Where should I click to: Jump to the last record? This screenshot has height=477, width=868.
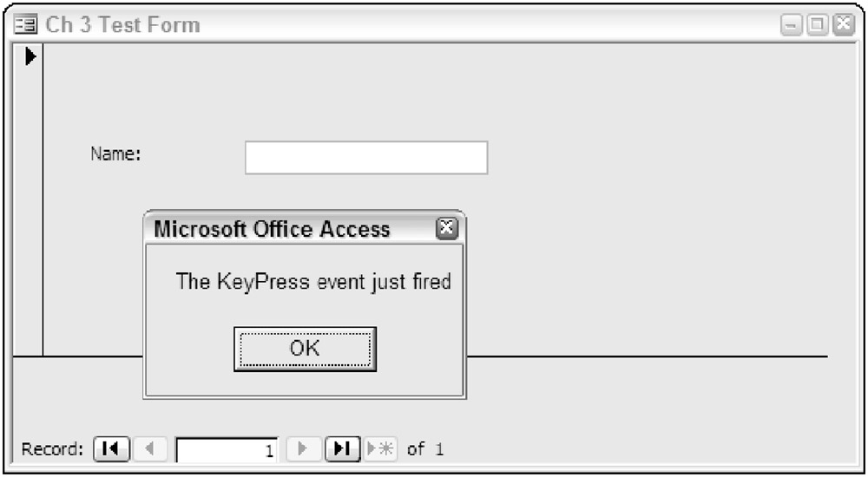[343, 449]
